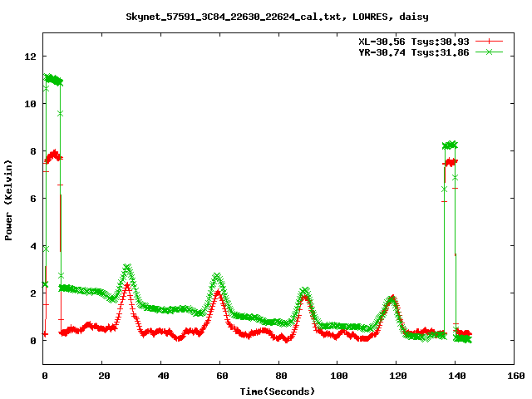The image size is (532, 399).
Task: Click the red peak near 59 seconds
Action: [x=219, y=292]
